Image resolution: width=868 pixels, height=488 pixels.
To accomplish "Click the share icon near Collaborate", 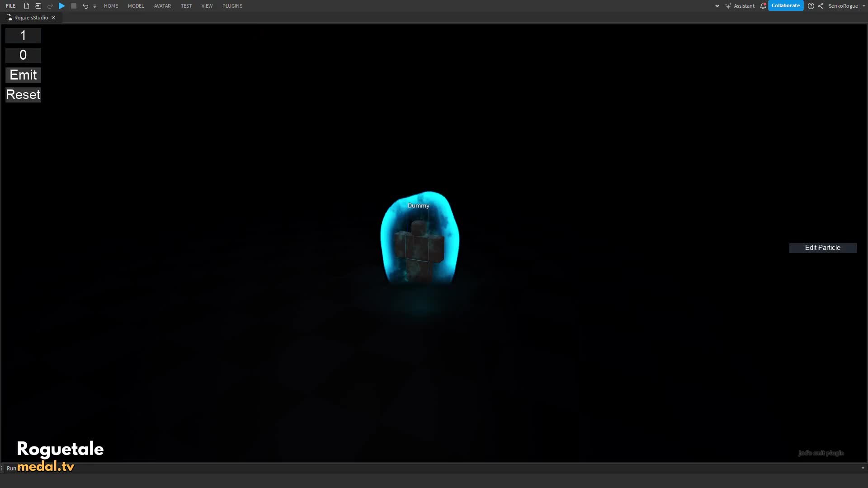I will [820, 6].
